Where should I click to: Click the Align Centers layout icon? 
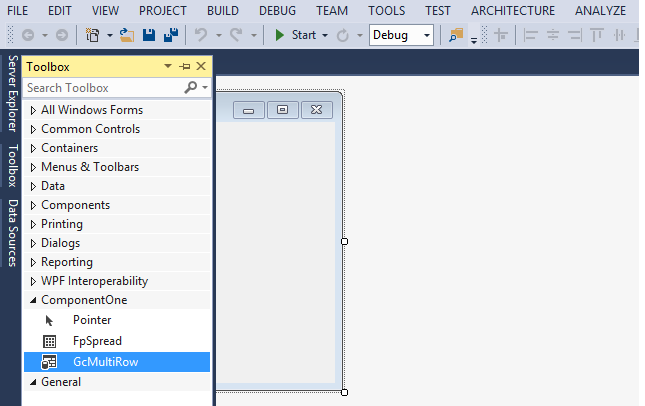click(553, 35)
